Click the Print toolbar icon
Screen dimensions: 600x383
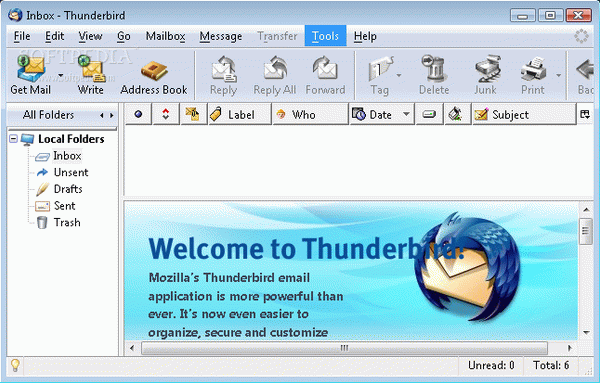[x=533, y=69]
